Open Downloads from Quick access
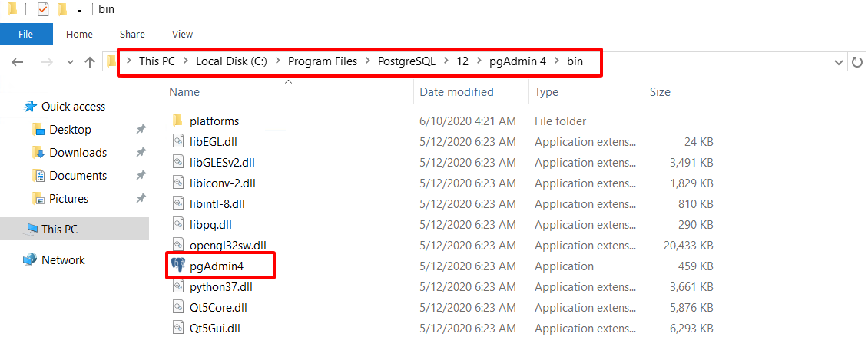This screenshot has height=337, width=868. point(78,153)
